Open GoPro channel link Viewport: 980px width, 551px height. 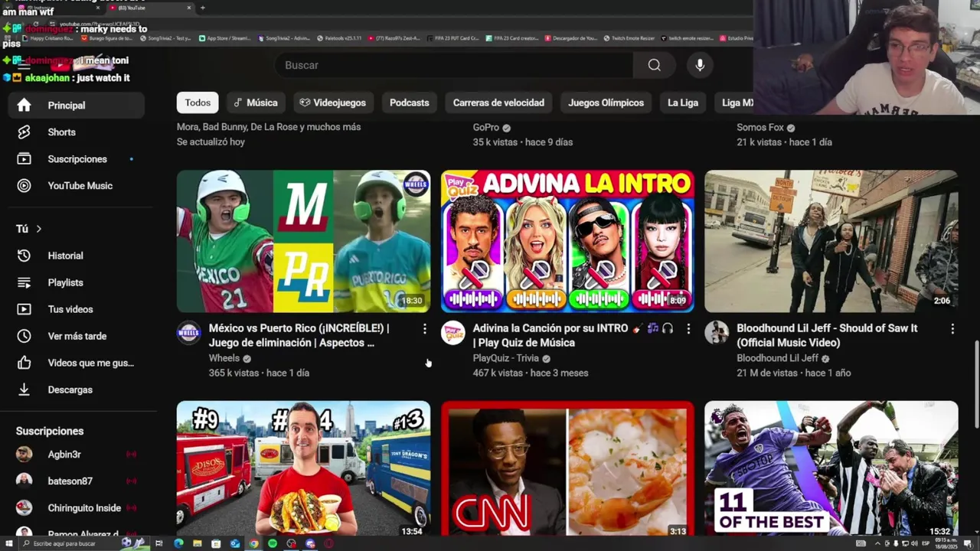tap(485, 128)
